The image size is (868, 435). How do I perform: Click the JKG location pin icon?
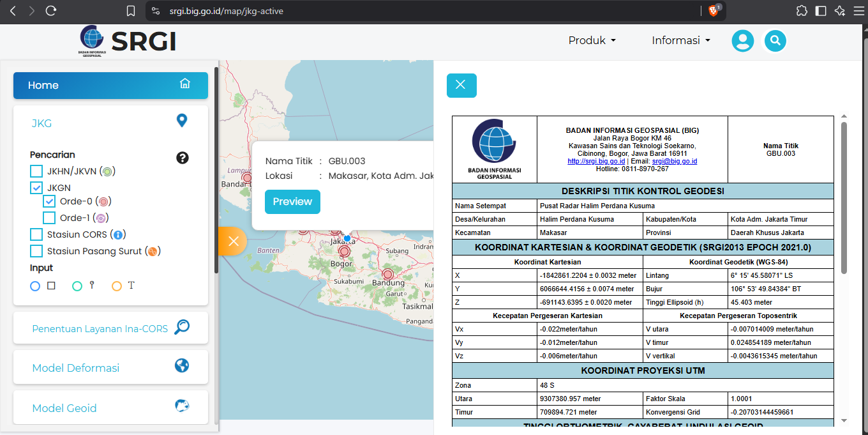tap(182, 120)
